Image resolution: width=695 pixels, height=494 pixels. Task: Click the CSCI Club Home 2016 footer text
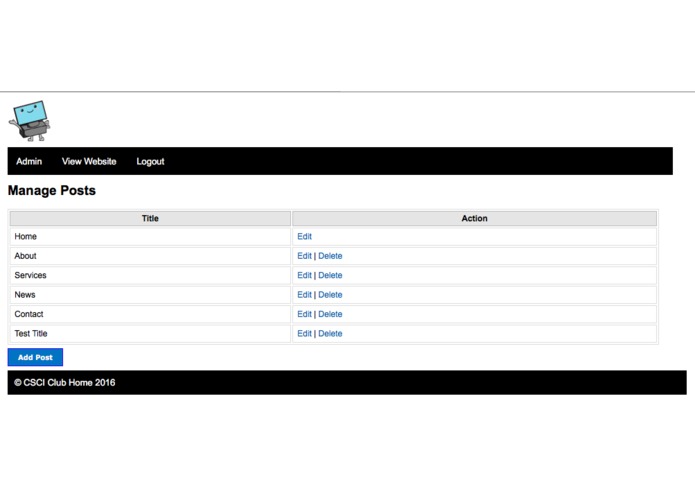65,383
